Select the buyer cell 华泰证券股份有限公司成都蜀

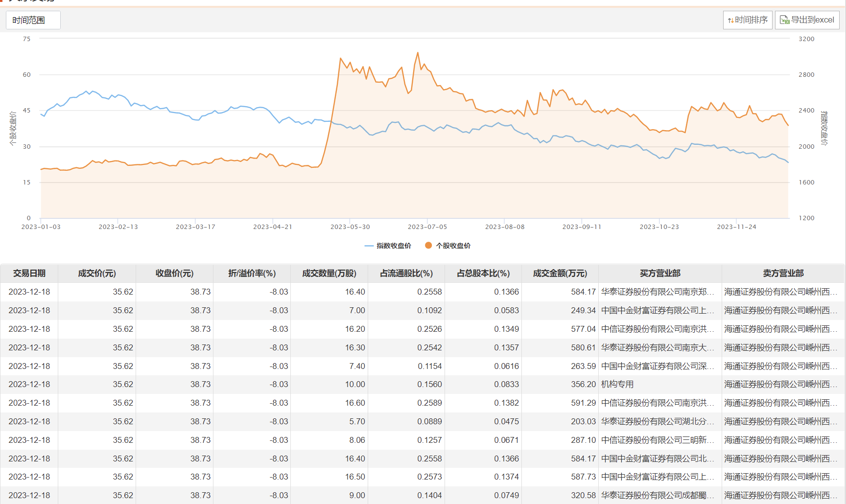[658, 495]
